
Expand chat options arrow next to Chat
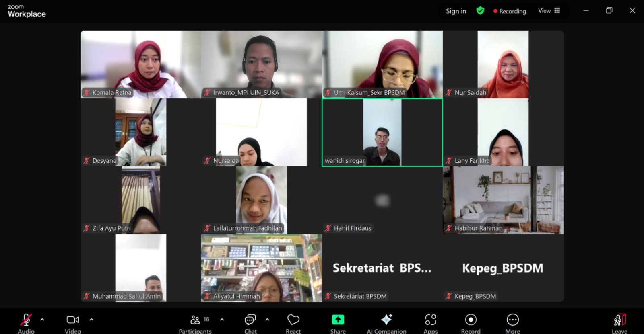pyautogui.click(x=267, y=320)
